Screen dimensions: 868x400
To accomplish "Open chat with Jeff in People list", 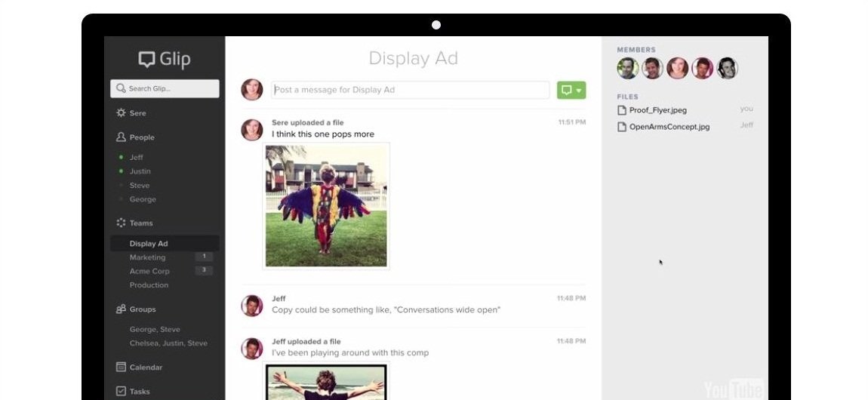I will pos(136,157).
